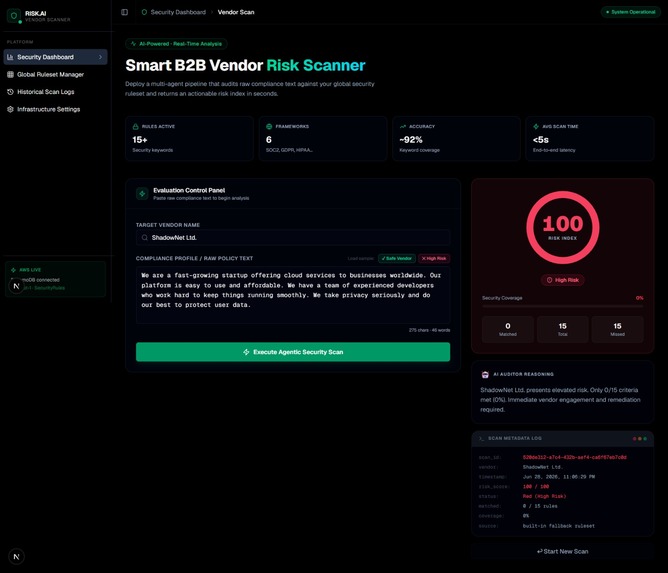Viewport: 668px width, 573px height.
Task: Click the Target Vendor Name input field
Action: (x=293, y=238)
